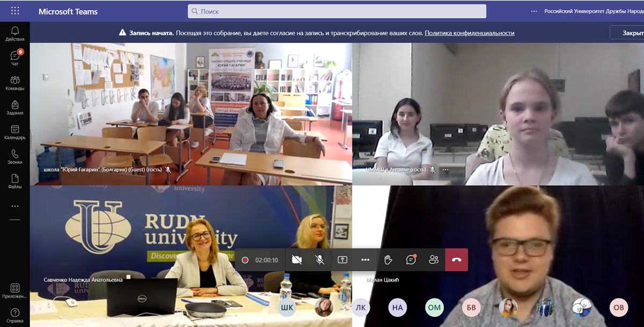This screenshot has height=327, width=644.
Task: Click the ОМ participant avatar
Action: click(x=435, y=308)
